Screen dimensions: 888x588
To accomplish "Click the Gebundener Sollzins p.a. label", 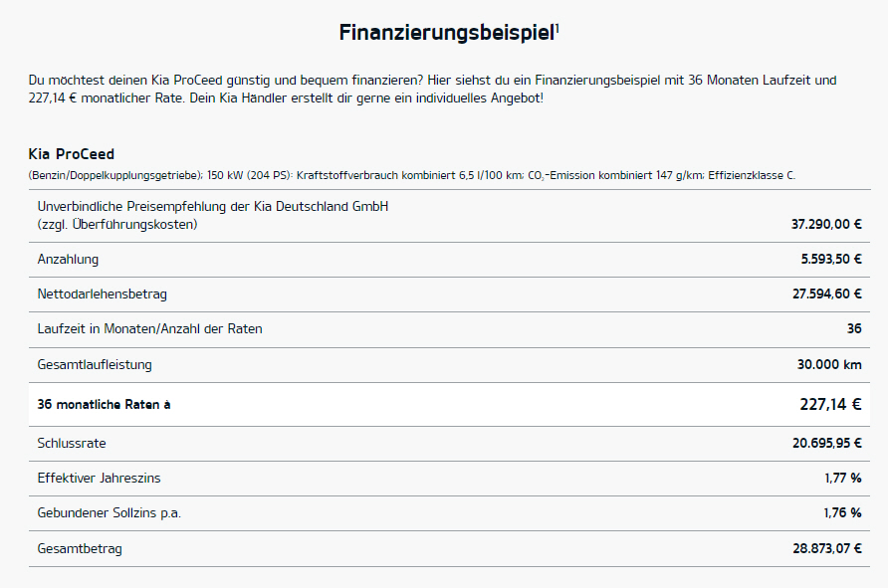I will tap(110, 513).
